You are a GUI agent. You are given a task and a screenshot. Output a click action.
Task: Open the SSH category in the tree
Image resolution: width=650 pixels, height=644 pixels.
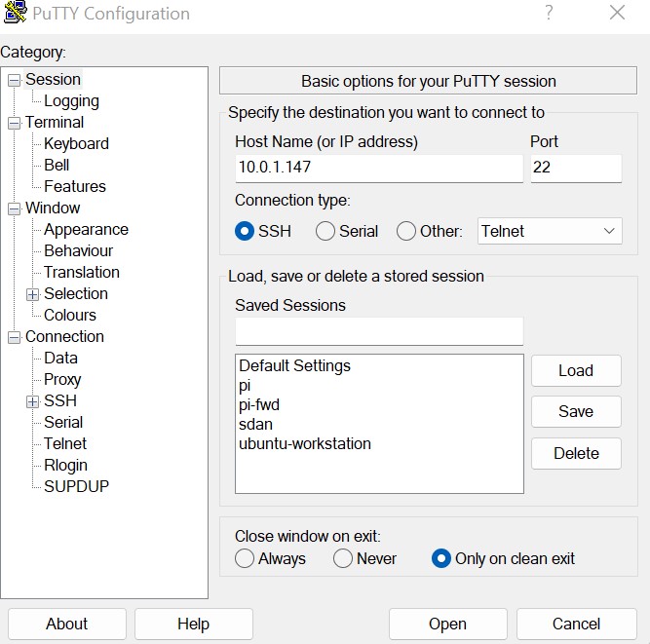pos(60,400)
